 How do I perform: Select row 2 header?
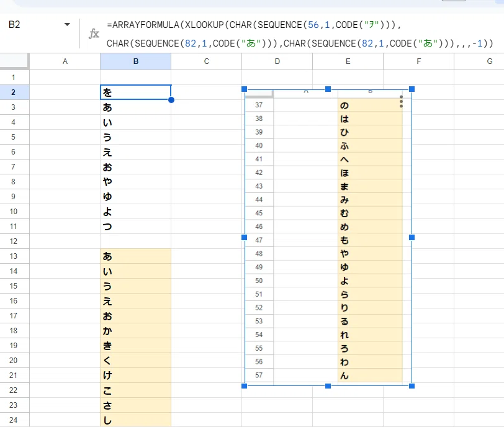click(x=14, y=92)
